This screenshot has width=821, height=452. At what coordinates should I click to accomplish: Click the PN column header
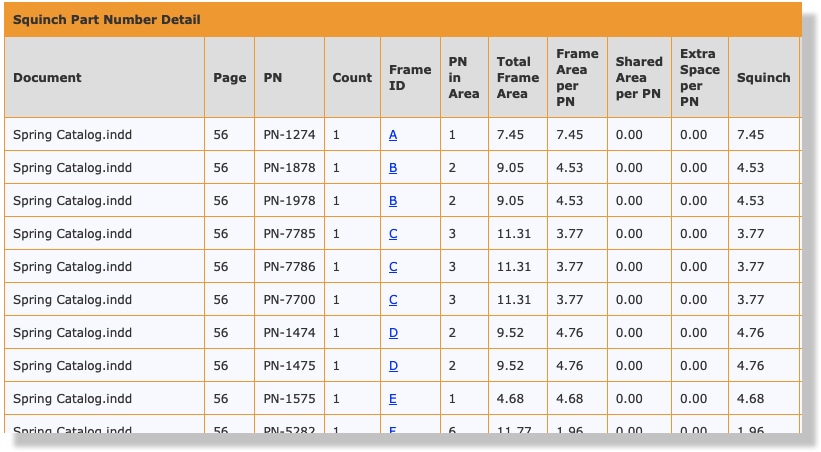coord(273,78)
